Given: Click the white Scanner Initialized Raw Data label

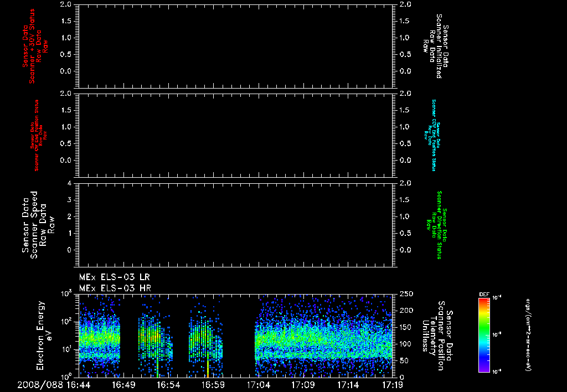Looking at the screenshot, I should [x=435, y=47].
